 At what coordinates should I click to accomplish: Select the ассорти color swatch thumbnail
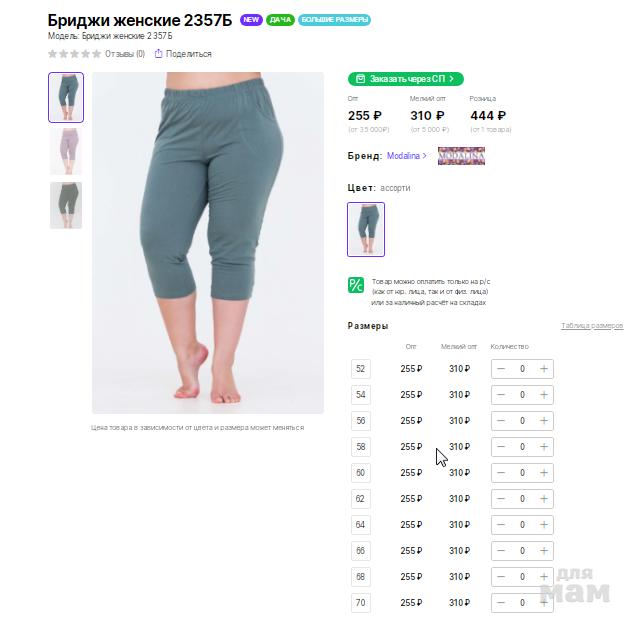[x=366, y=229]
